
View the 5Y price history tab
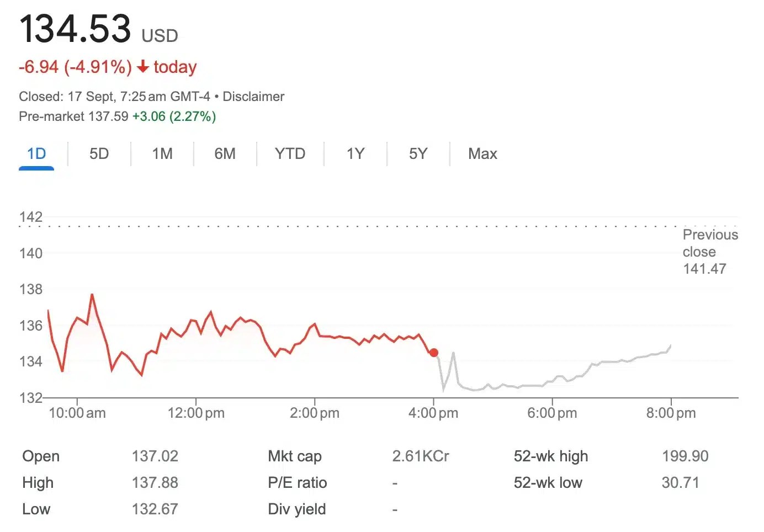(418, 153)
